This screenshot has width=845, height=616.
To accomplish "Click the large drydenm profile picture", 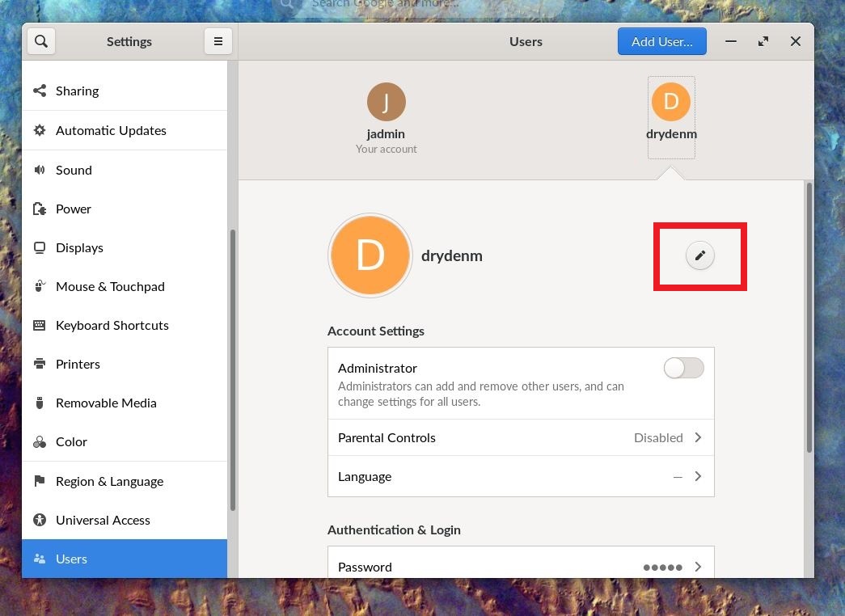I will (x=370, y=255).
